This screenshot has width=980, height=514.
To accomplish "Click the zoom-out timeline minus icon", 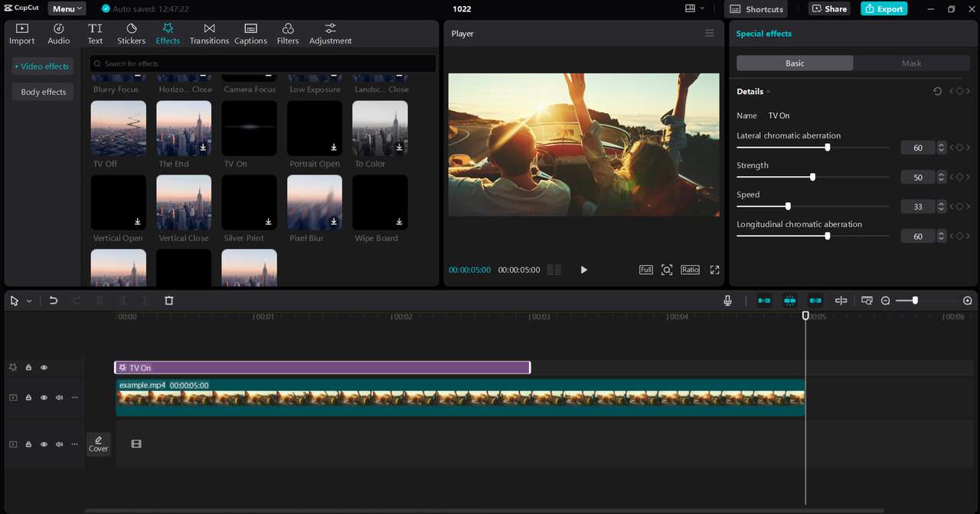I will click(886, 301).
